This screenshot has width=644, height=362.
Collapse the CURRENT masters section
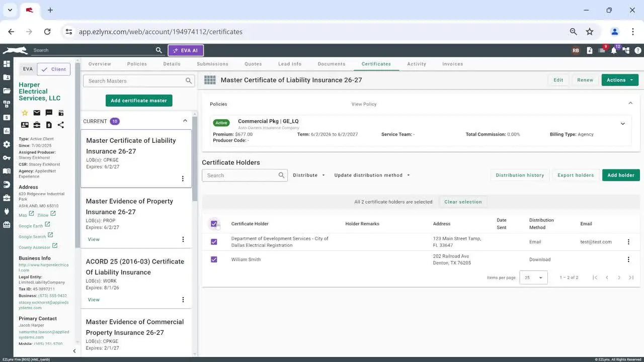185,121
